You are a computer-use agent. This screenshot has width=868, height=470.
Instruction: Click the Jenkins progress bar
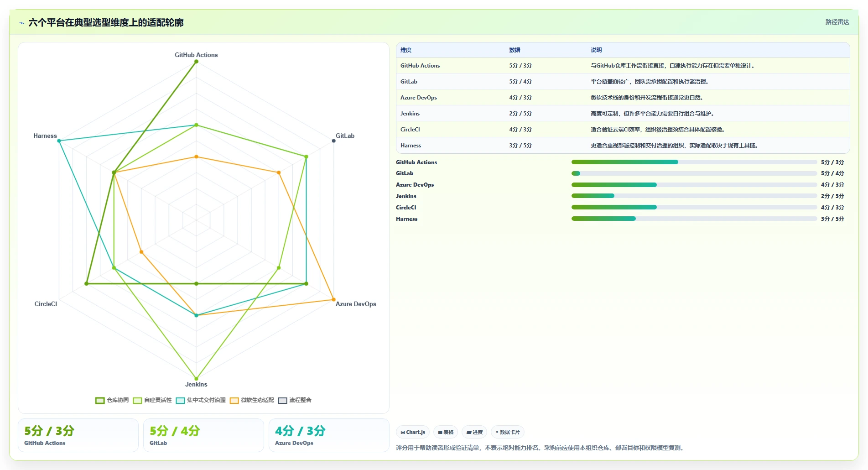click(694, 196)
